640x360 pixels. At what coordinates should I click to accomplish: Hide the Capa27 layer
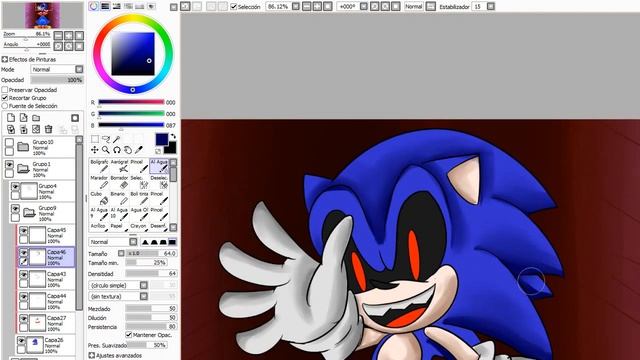(24, 319)
